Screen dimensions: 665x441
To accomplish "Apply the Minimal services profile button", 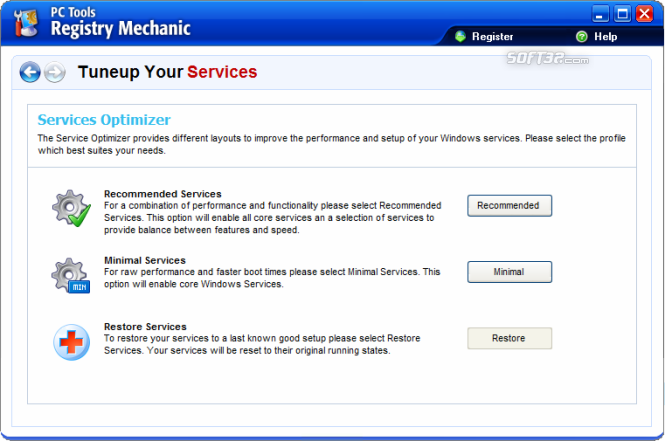I will point(509,272).
